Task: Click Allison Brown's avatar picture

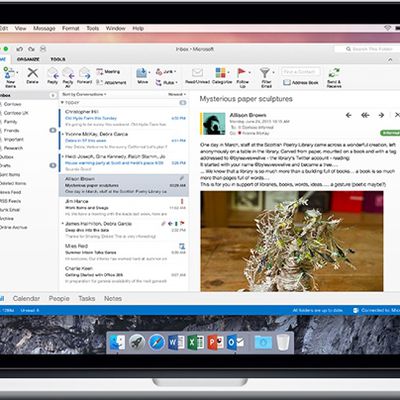Action: (x=214, y=124)
